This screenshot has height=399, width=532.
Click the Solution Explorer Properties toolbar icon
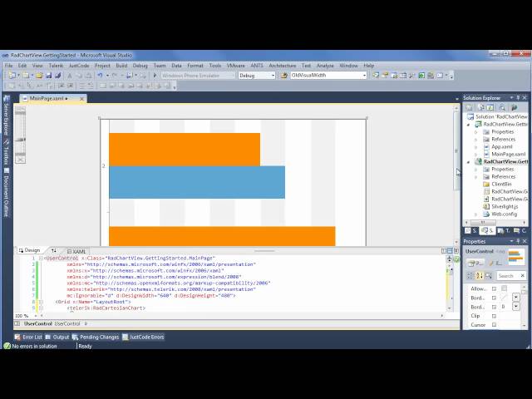pyautogui.click(x=469, y=107)
